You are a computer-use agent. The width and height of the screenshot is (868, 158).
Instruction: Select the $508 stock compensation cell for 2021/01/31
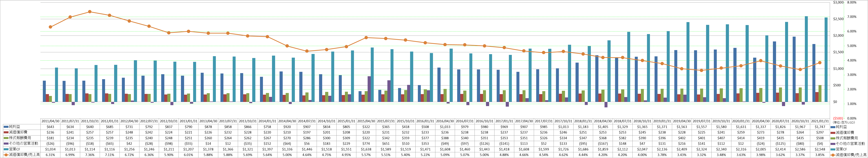point(820,138)
